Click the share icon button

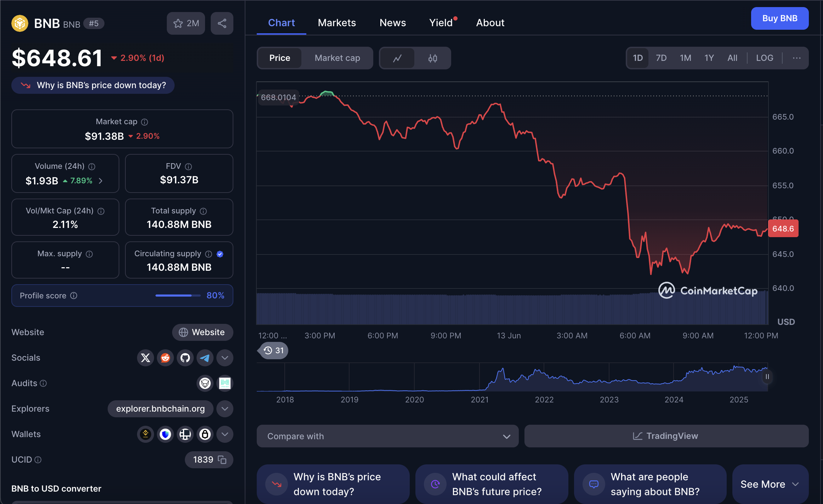tap(222, 23)
